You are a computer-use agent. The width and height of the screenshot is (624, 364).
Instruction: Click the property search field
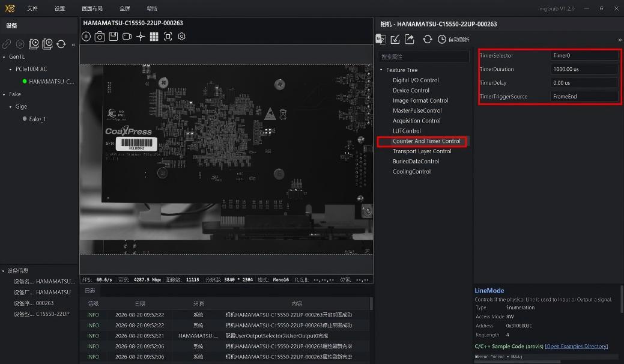(423, 56)
